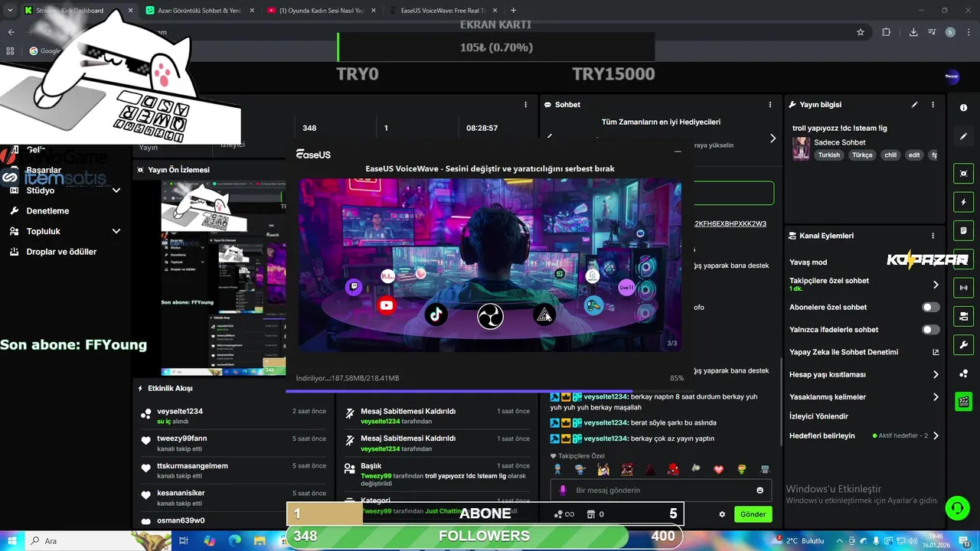Click the wrench icon in right sidebar
Screen dimensions: 980x551
click(964, 344)
